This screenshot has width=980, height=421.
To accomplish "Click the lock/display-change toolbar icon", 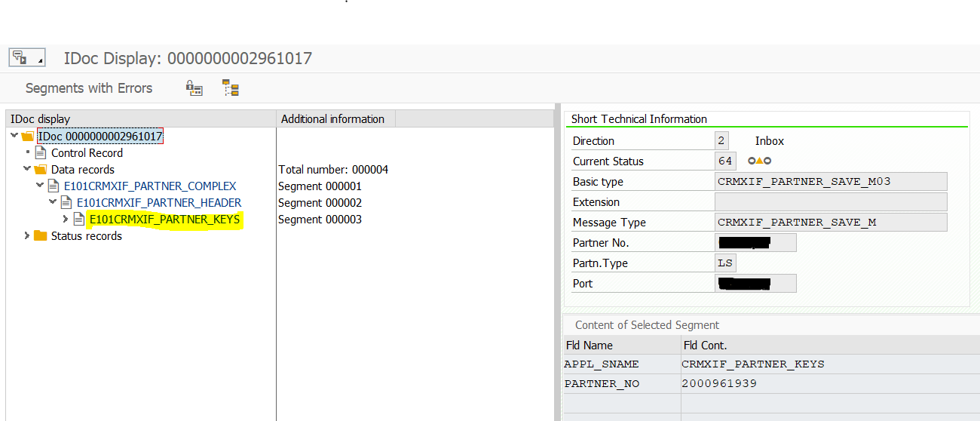I will [x=194, y=88].
